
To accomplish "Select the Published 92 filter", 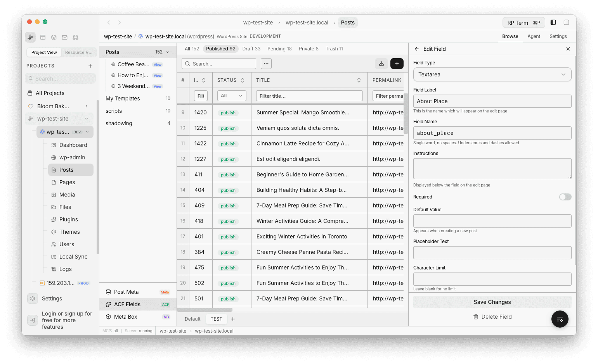I will pos(220,48).
